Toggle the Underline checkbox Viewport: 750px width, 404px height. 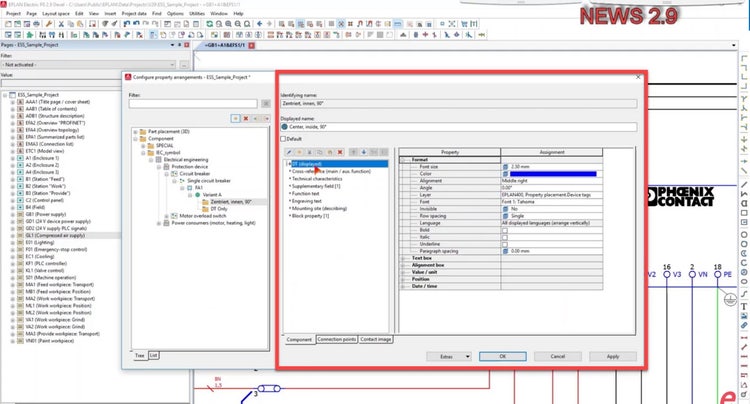coord(506,243)
